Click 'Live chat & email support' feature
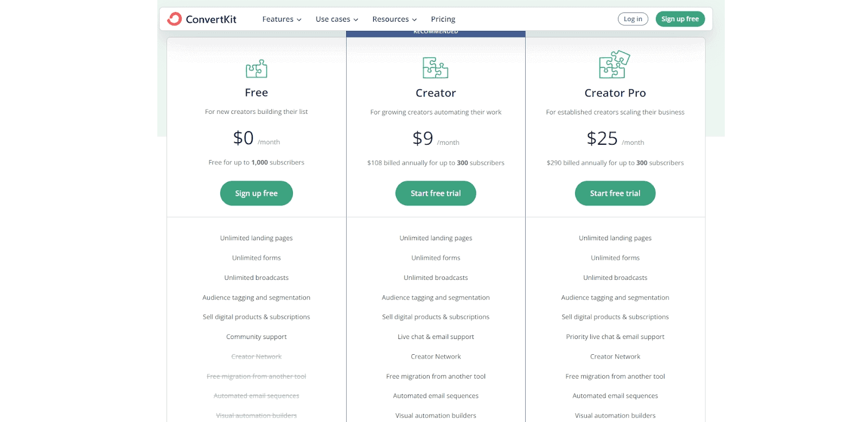868x422 pixels. pyautogui.click(x=436, y=337)
